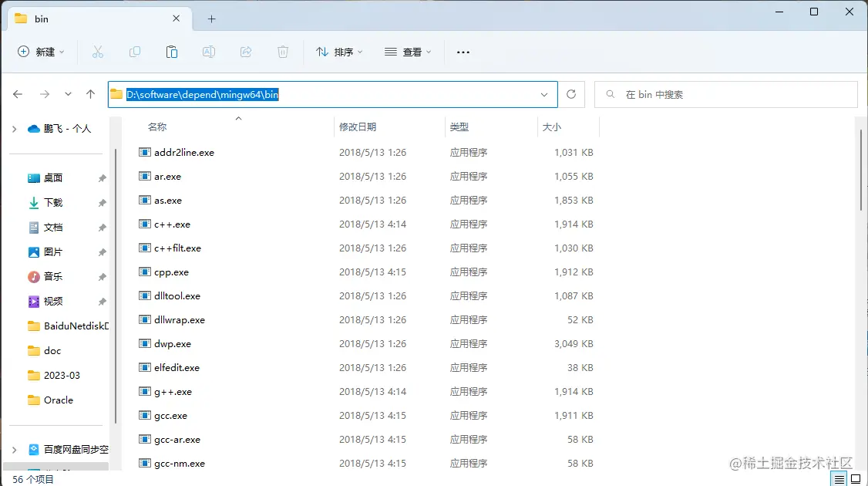Click the Paste icon on the toolbar

(x=172, y=52)
